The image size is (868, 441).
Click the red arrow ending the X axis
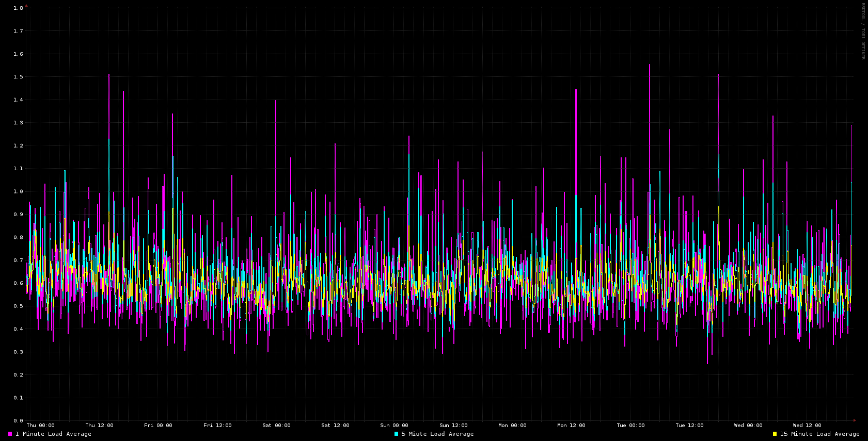(x=855, y=420)
